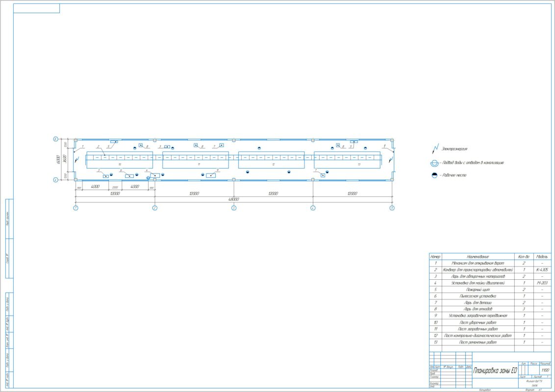Select the lower row axis marker А
Viewport: 555px width, 392px height.
coord(55,180)
